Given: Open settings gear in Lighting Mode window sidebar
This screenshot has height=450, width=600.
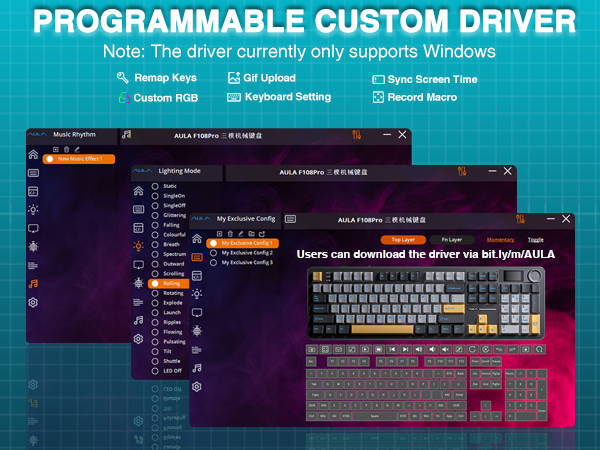Looking at the screenshot, I should [139, 339].
